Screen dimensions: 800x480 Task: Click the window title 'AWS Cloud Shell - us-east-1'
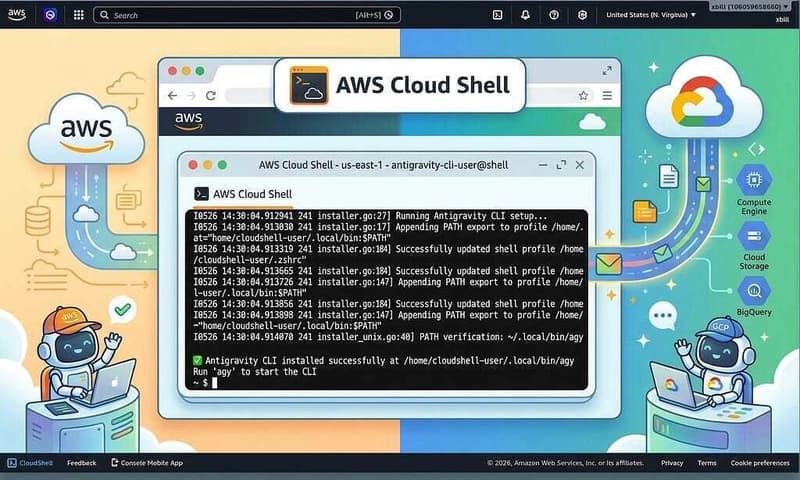[x=383, y=165]
